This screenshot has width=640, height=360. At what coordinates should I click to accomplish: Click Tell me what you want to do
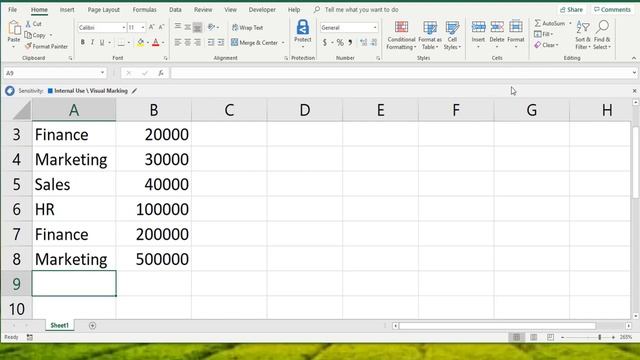tap(362, 9)
